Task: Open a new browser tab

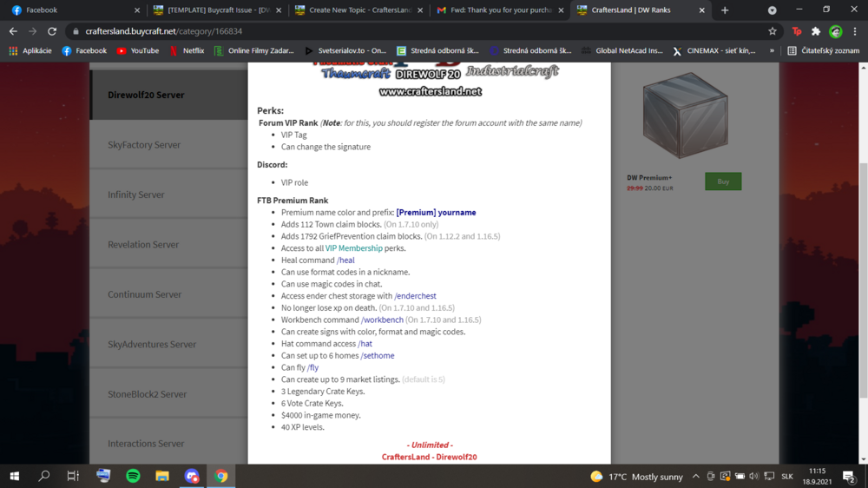Action: [725, 10]
